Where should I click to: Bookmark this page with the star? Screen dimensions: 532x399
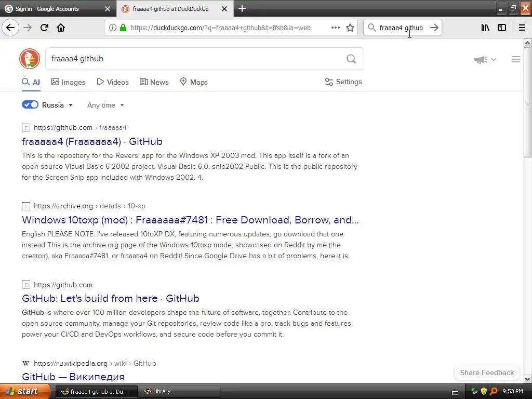click(x=350, y=28)
